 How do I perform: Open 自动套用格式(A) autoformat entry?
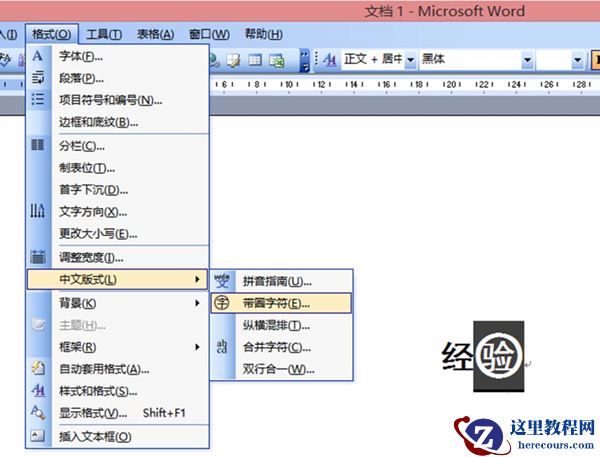tap(117, 369)
